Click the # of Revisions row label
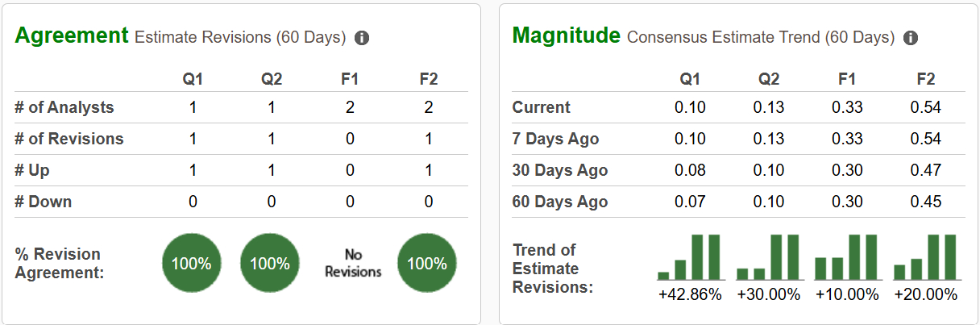The width and height of the screenshot is (980, 325). (x=69, y=139)
